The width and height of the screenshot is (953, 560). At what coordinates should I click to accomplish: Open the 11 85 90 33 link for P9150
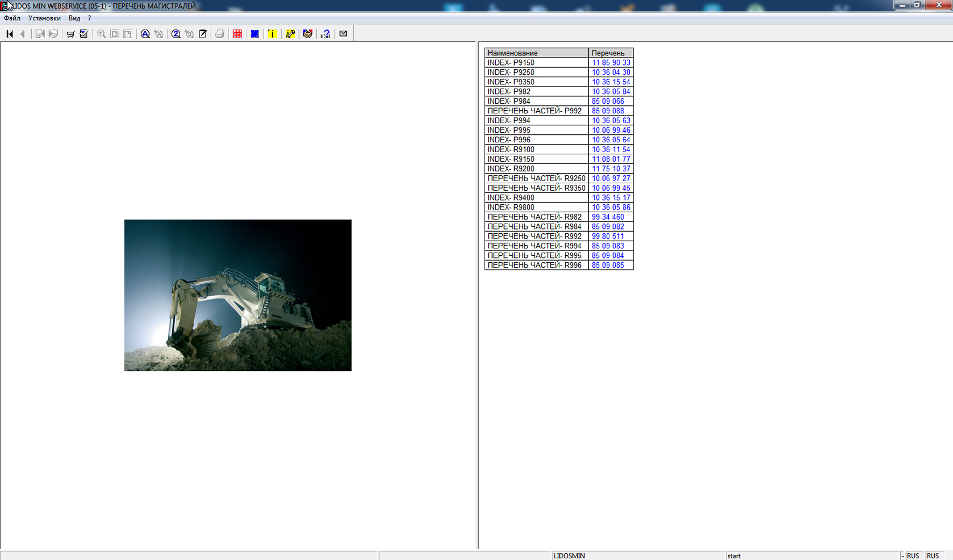pos(610,63)
